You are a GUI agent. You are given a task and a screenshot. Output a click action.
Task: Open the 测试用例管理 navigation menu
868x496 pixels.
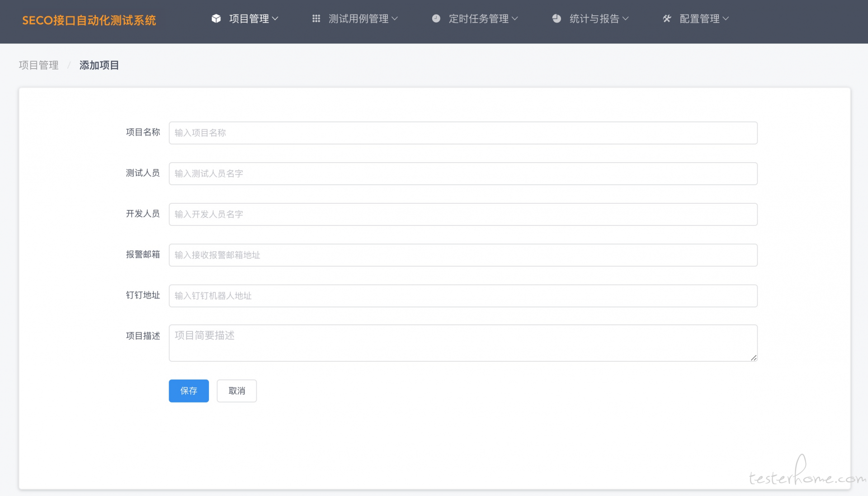tap(355, 19)
